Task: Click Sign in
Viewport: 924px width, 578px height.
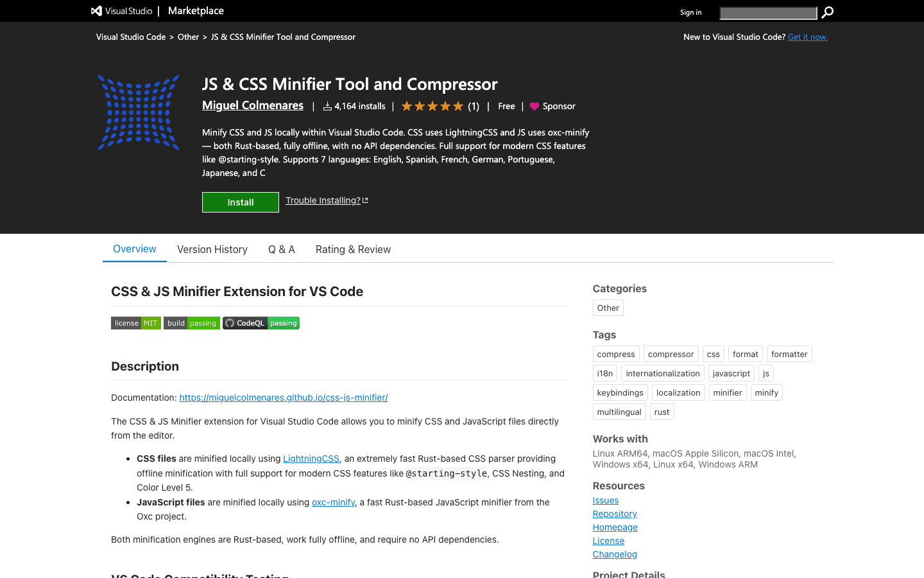Action: (690, 12)
